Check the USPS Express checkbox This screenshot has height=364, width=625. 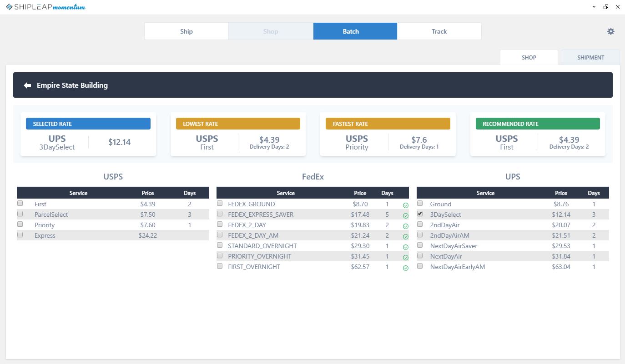[x=20, y=234]
